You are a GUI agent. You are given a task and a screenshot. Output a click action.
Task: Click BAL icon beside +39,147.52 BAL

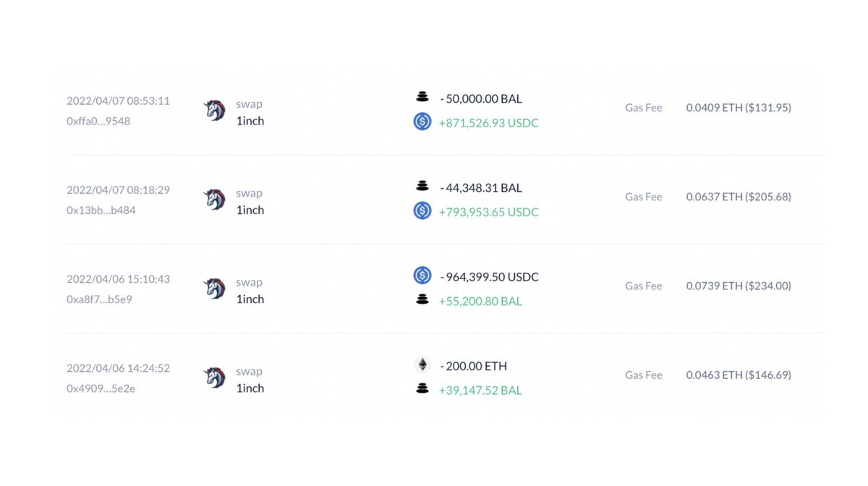pyautogui.click(x=422, y=389)
